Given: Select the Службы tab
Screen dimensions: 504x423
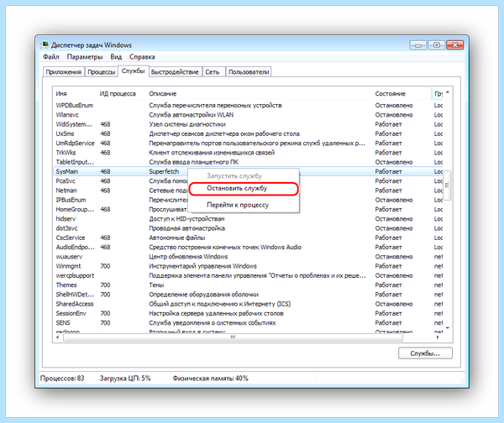Looking at the screenshot, I should tap(133, 71).
